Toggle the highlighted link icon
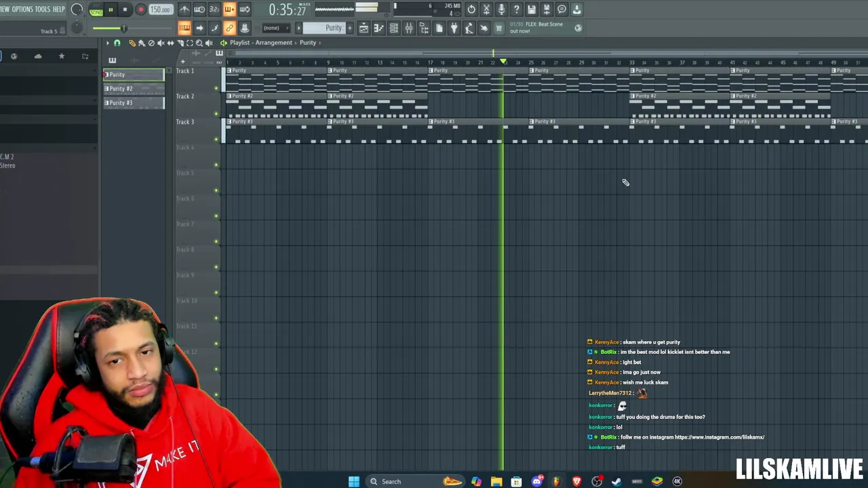 coord(229,28)
